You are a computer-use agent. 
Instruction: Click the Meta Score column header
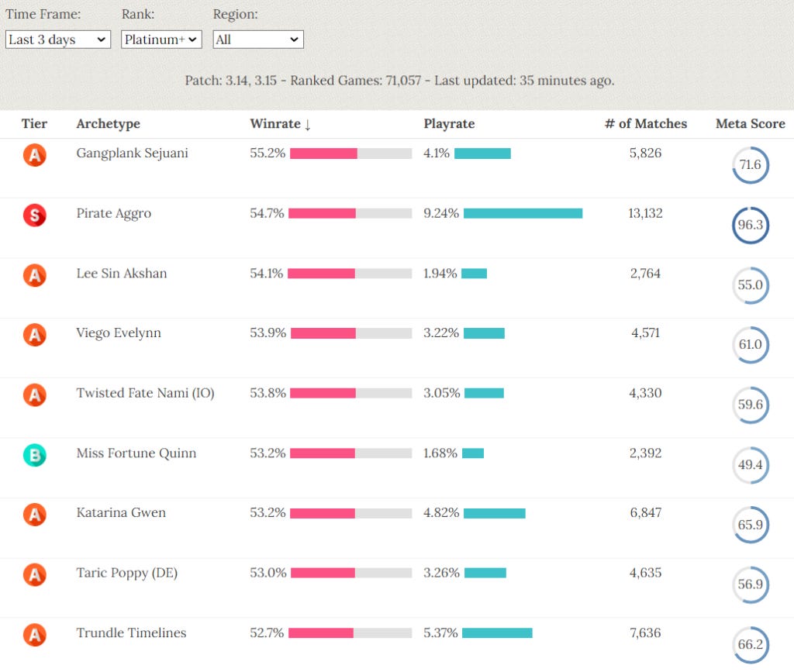pyautogui.click(x=750, y=124)
